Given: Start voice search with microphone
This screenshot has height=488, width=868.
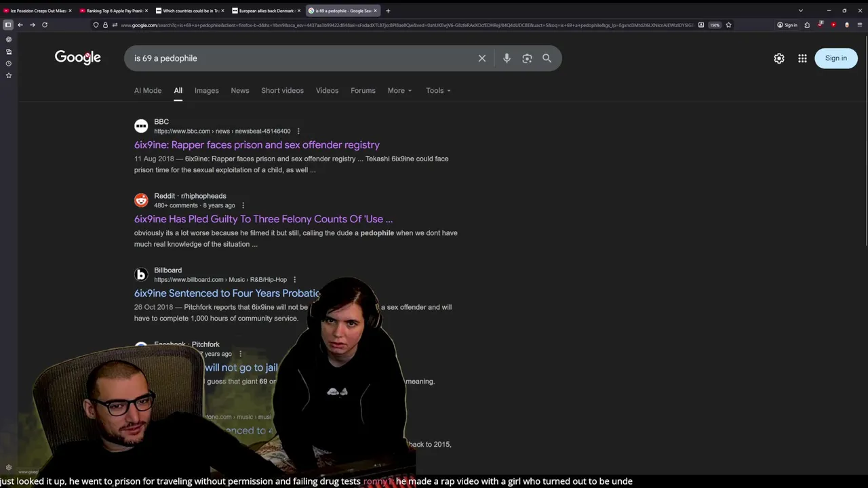Looking at the screenshot, I should click(x=507, y=58).
